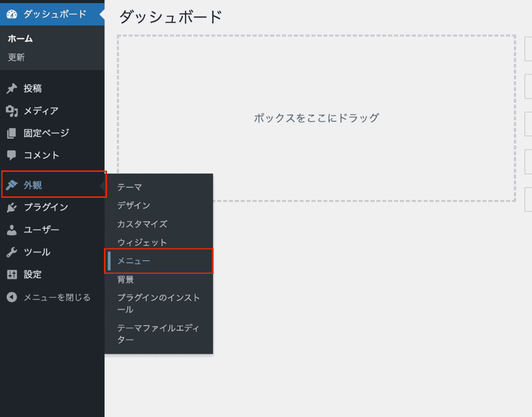Click the paintbrush icon beside 外観
The image size is (532, 417).
[12, 185]
